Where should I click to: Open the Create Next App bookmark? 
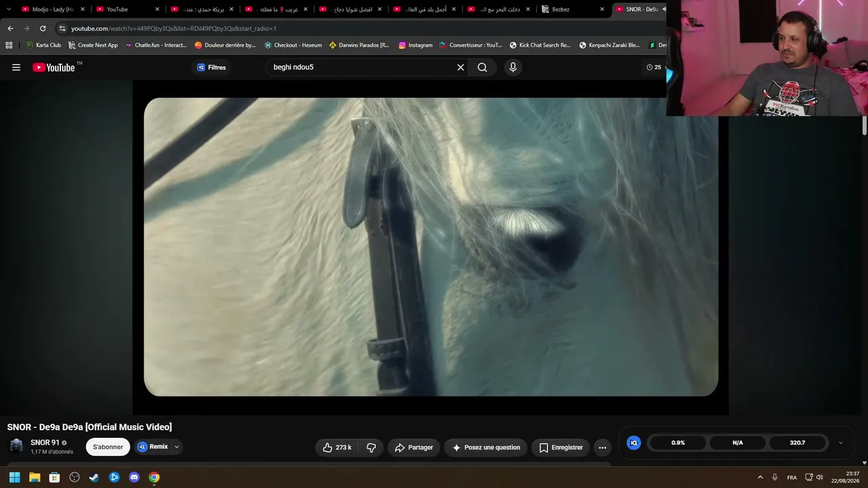coord(93,45)
